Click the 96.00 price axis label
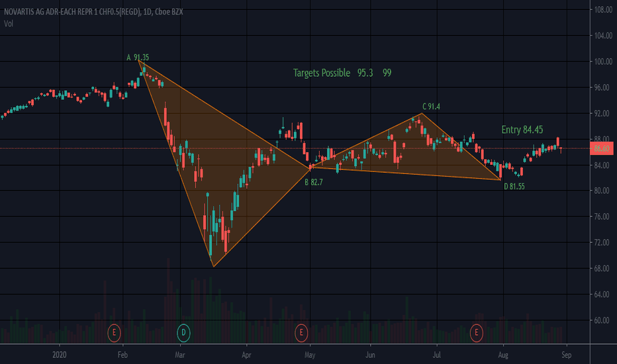Viewport: 617px width, 364px height. point(603,88)
